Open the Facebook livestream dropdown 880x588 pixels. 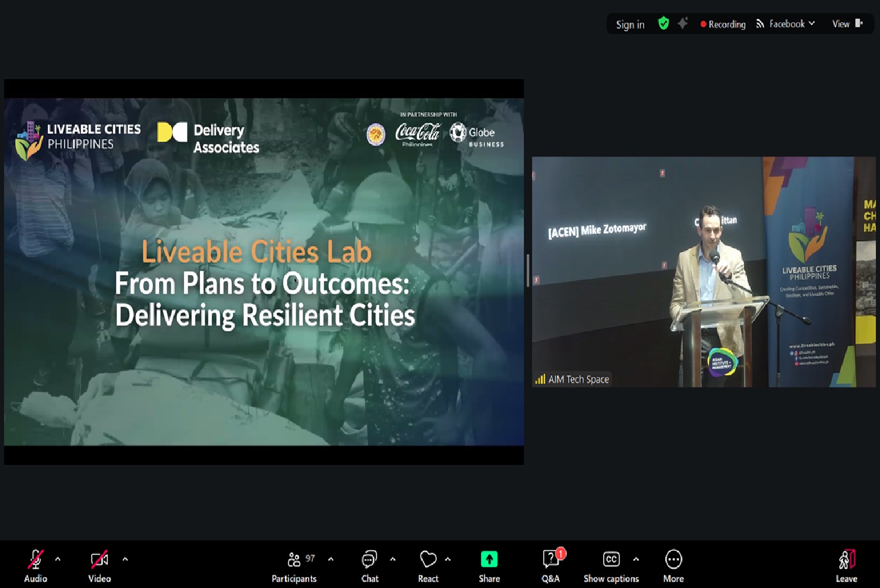point(786,24)
